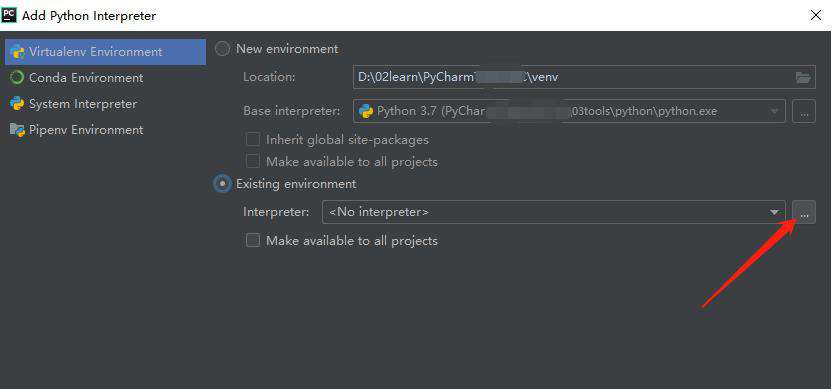The width and height of the screenshot is (835, 389).
Task: Enable Inherit global site-packages checkbox
Action: [x=252, y=140]
